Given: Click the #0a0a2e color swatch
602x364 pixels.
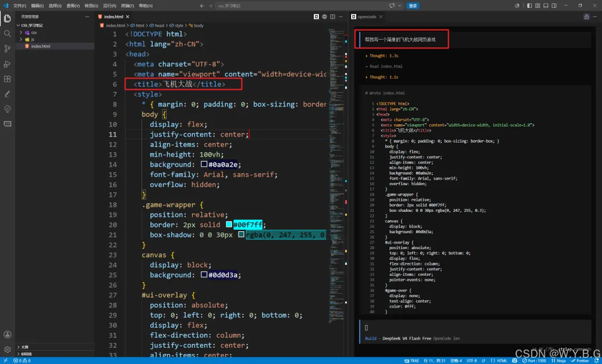Looking at the screenshot, I should coord(204,165).
